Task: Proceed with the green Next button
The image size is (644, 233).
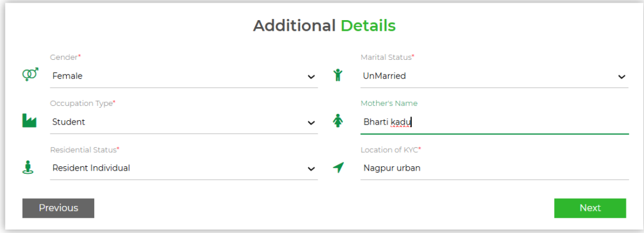Action: click(x=590, y=208)
